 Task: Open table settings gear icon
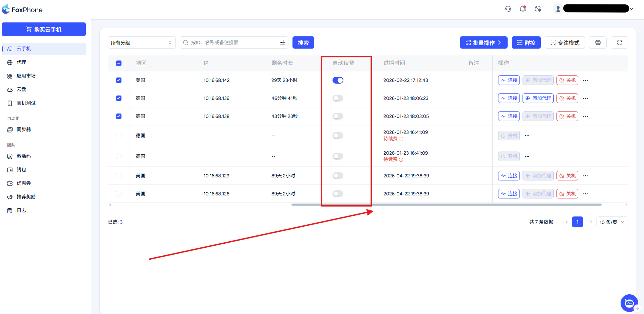(598, 42)
